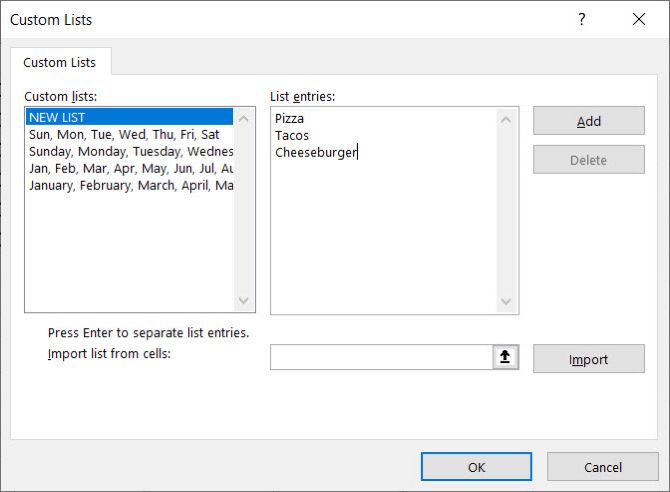Click up arrow in List entries scrollbar
This screenshot has width=670, height=492.
tap(506, 120)
